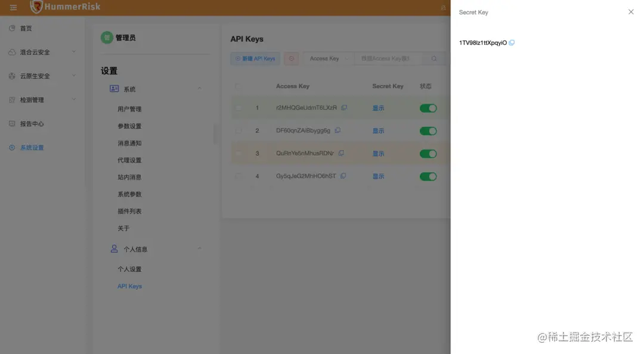
Task: Click the 新建 API Keys button
Action: 255,58
